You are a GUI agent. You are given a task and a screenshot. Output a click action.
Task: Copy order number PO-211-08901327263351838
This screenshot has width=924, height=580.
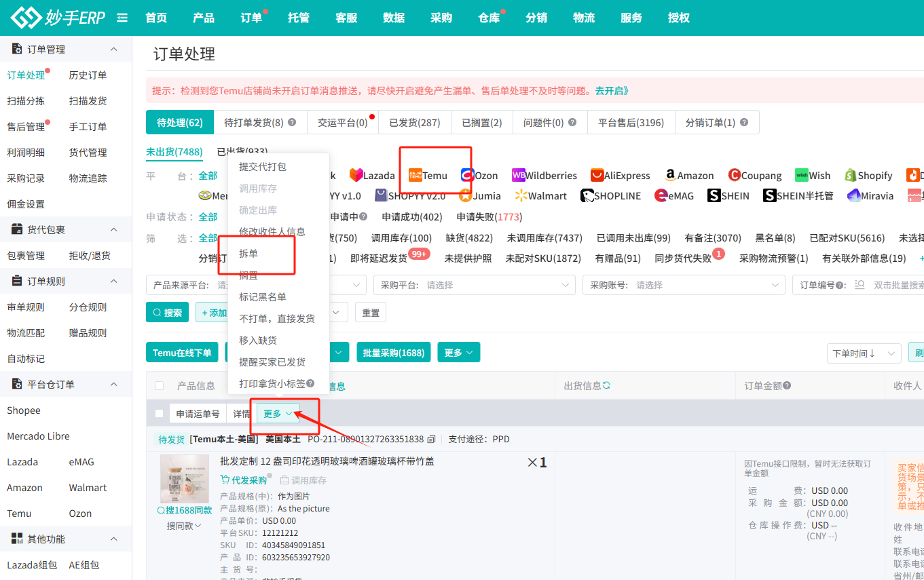click(x=431, y=440)
